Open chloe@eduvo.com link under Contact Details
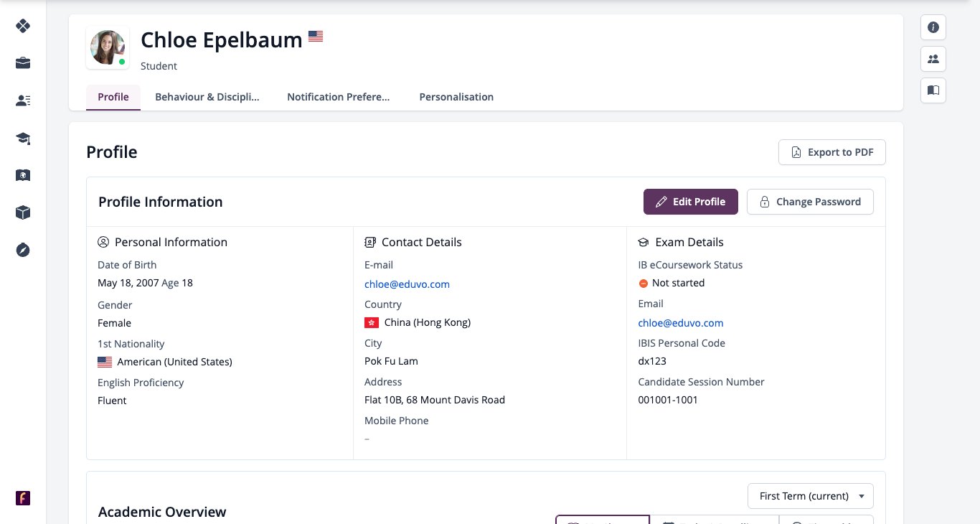Screen dimensions: 980x524 pos(407,284)
